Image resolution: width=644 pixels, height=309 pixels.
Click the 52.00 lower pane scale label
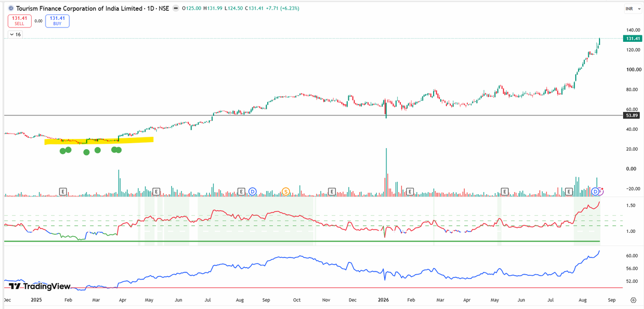[x=632, y=281]
